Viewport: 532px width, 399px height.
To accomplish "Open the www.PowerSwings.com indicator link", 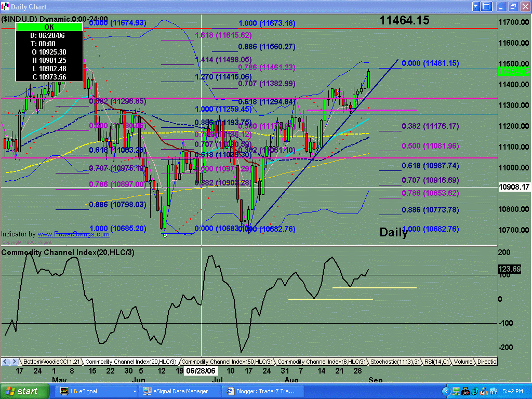I will point(73,234).
